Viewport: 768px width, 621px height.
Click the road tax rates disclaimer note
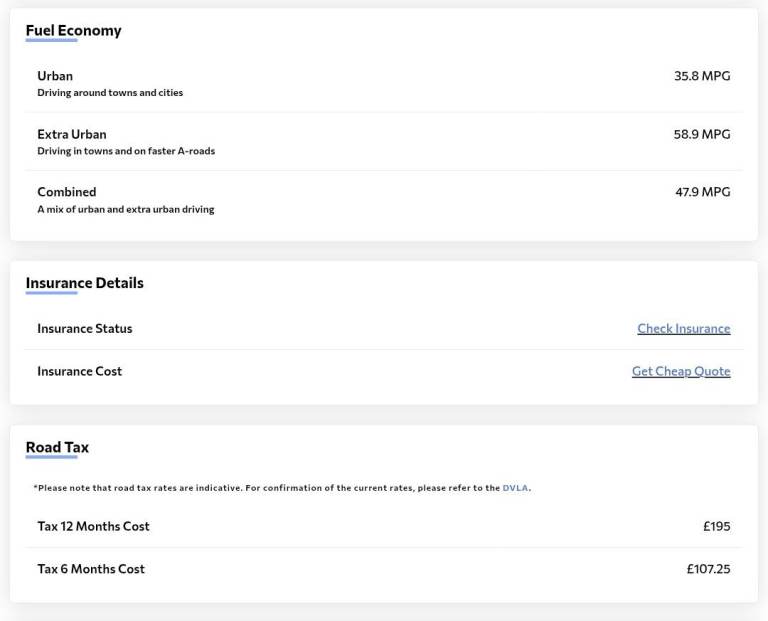click(265, 488)
